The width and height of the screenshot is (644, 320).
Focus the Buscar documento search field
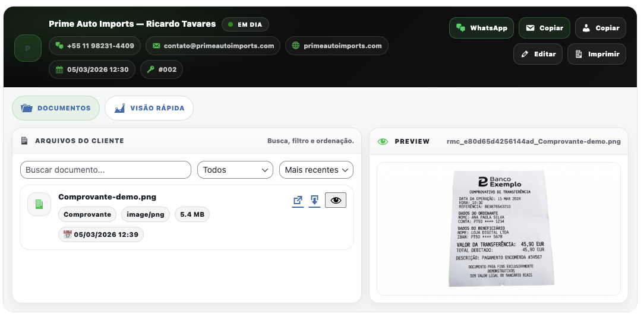106,170
